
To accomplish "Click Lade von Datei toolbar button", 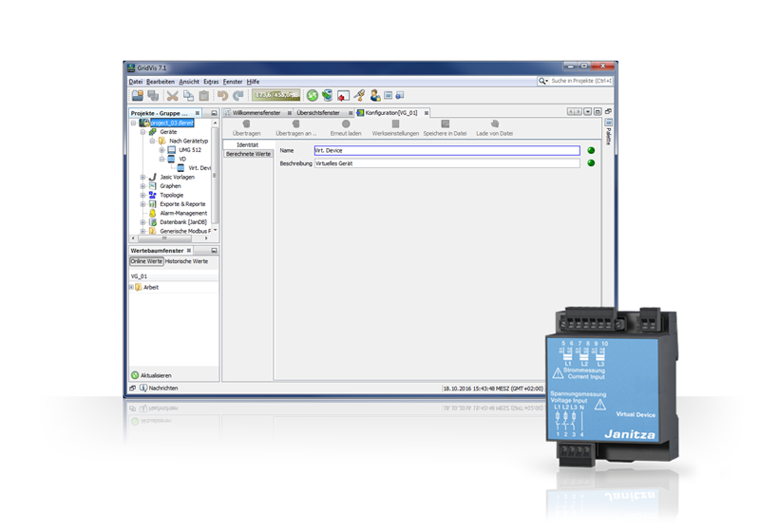I will (494, 128).
